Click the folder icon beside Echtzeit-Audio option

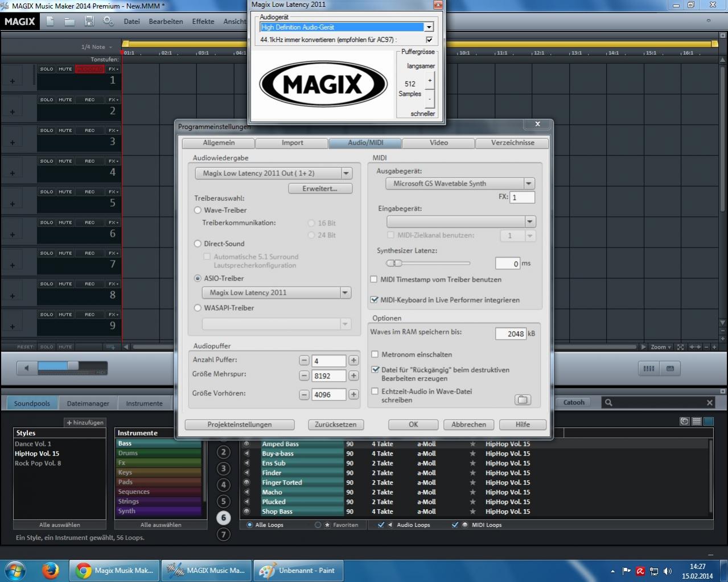pyautogui.click(x=523, y=399)
